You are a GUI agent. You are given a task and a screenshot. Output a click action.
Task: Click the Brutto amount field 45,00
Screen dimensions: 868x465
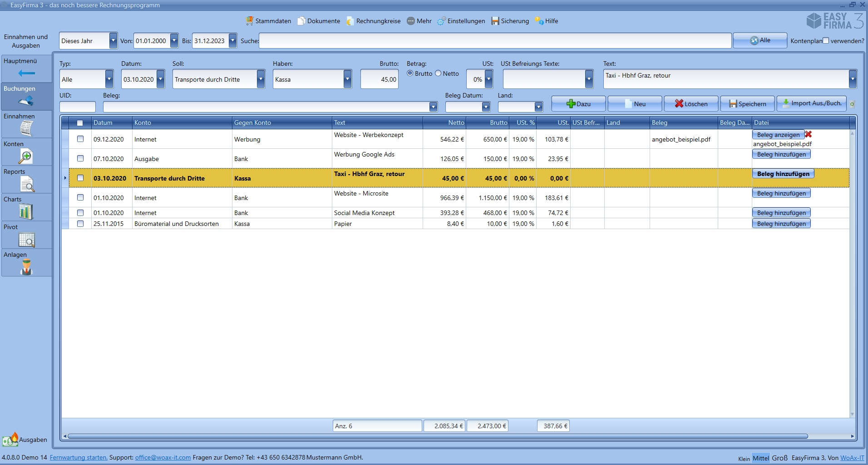click(x=380, y=79)
